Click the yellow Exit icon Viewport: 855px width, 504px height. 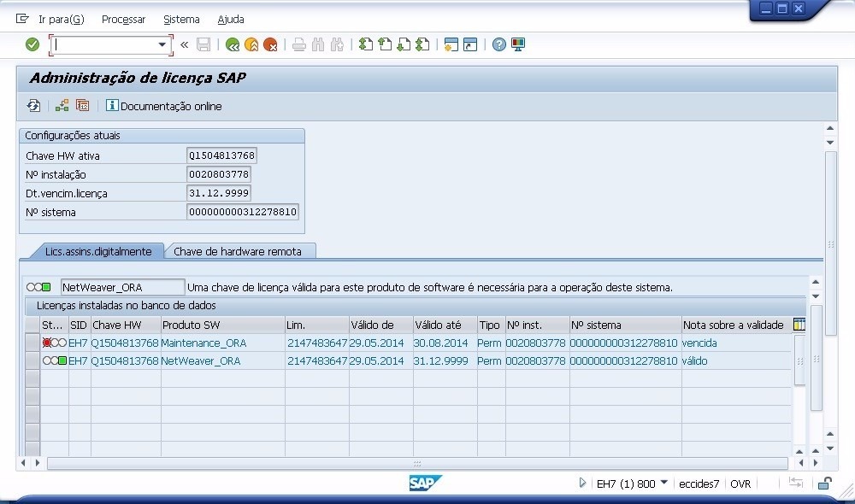coord(251,44)
